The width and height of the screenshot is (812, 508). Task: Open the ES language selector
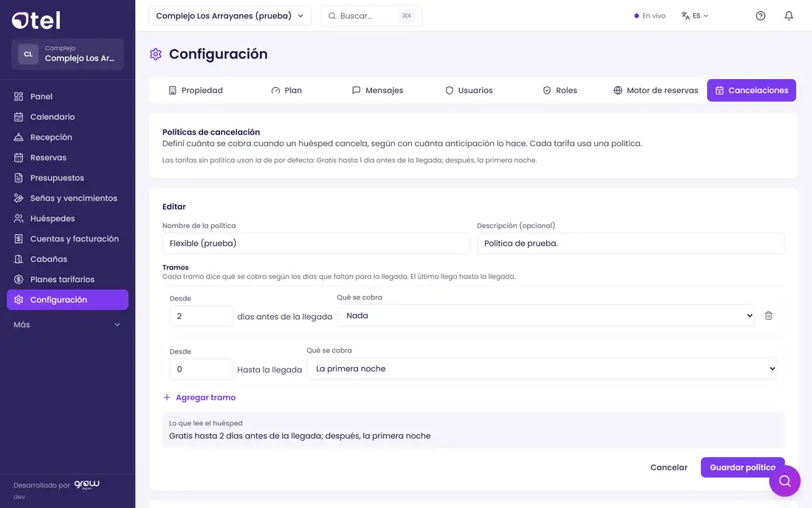pos(695,16)
